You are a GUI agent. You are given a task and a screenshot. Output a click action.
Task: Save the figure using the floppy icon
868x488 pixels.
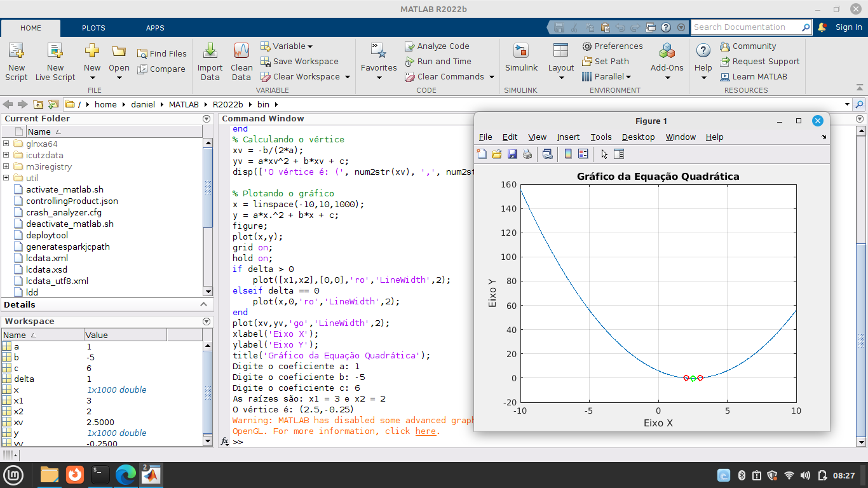tap(512, 154)
